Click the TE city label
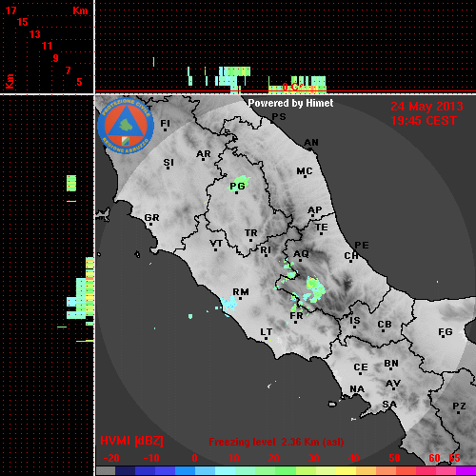 (x=322, y=228)
